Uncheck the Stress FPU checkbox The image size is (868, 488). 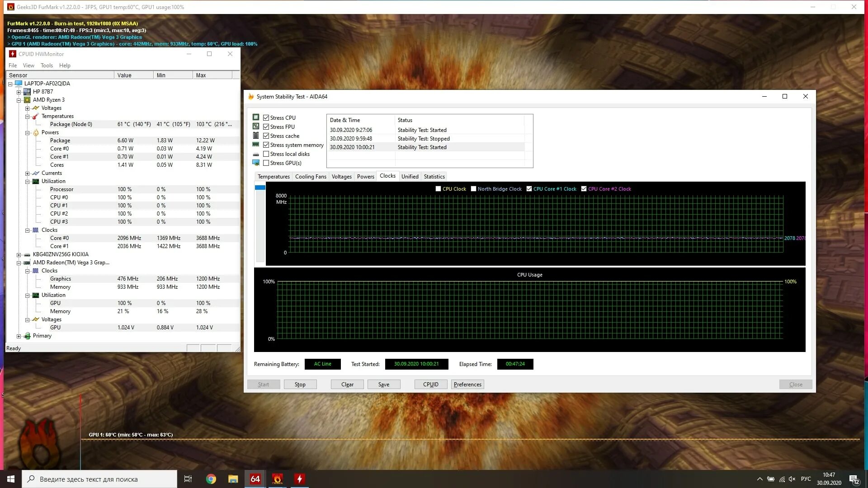click(266, 127)
